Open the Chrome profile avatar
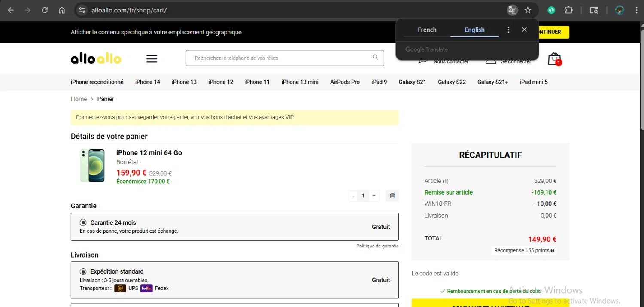 pyautogui.click(x=620, y=10)
